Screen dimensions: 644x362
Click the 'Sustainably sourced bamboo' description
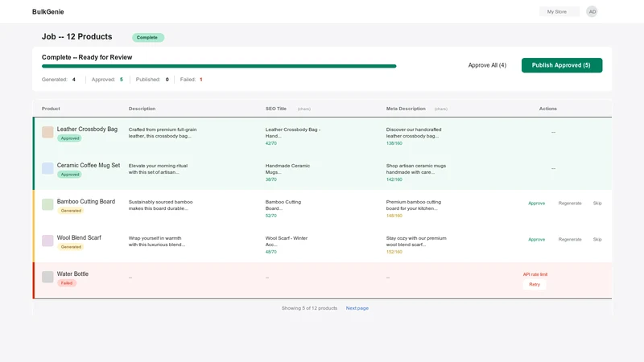coord(160,205)
